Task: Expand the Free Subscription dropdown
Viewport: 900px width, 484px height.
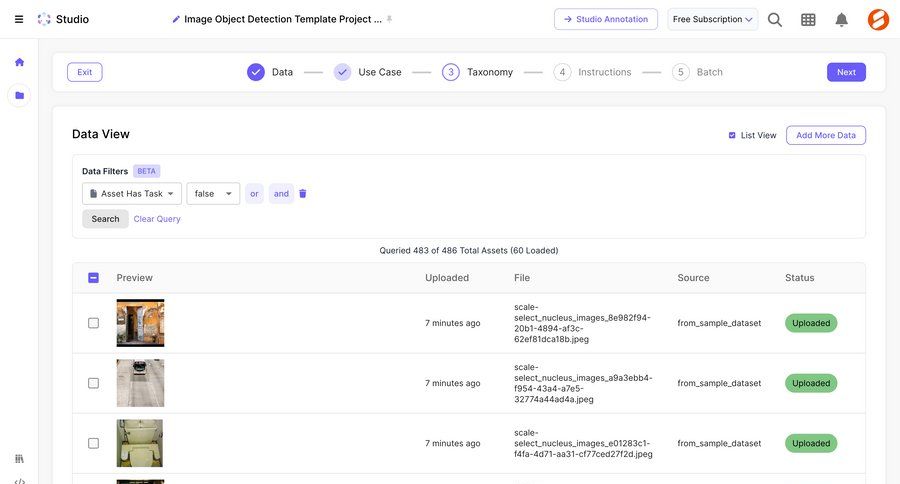Action: click(x=712, y=19)
